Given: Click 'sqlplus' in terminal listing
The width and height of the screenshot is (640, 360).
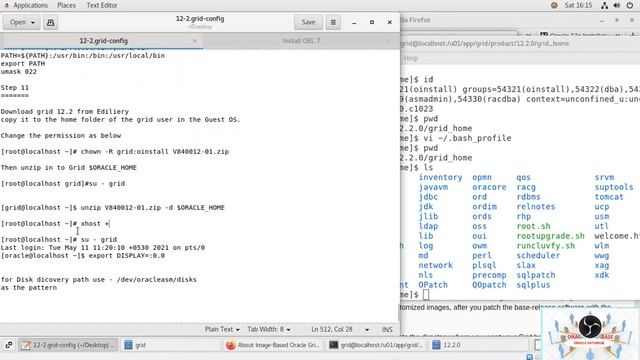Looking at the screenshot, I should click(533, 285).
